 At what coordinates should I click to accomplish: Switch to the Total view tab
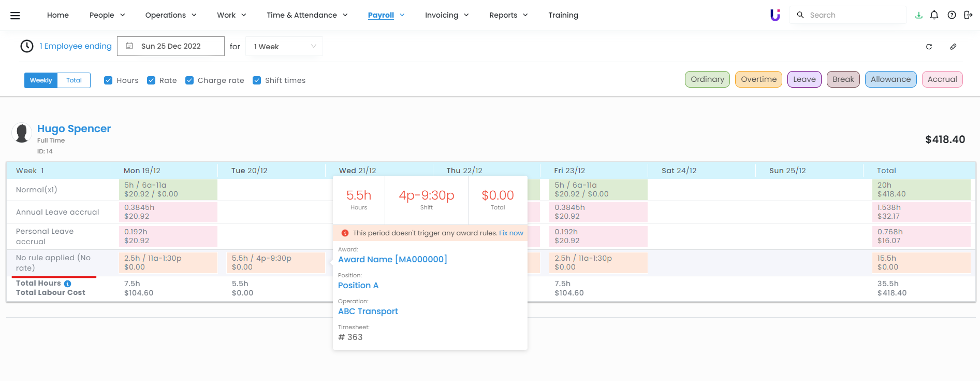click(x=74, y=80)
